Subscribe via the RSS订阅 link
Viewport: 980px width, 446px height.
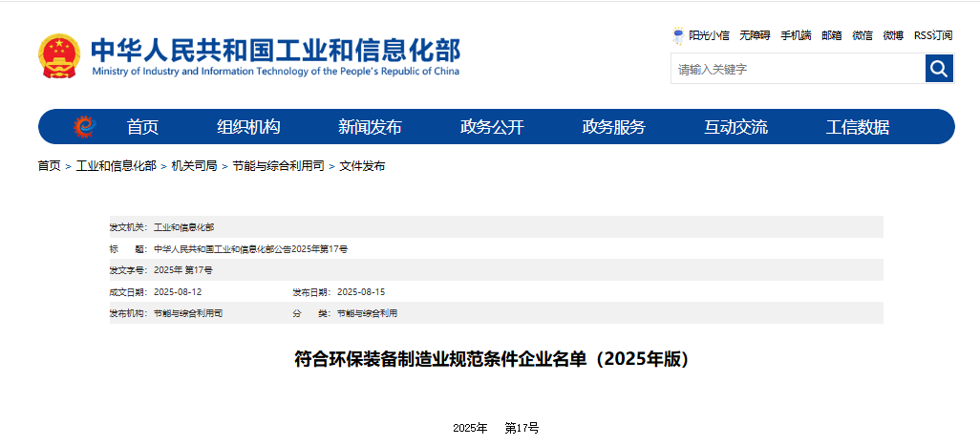coord(933,35)
